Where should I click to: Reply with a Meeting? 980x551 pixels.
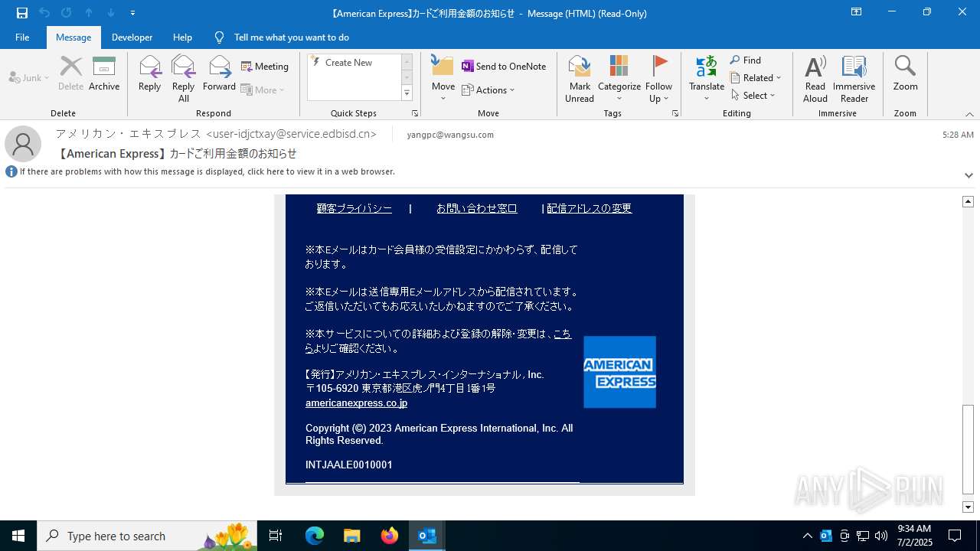click(265, 67)
